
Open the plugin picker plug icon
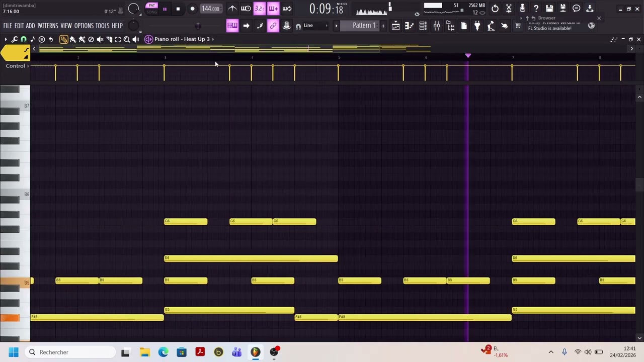pos(477,26)
